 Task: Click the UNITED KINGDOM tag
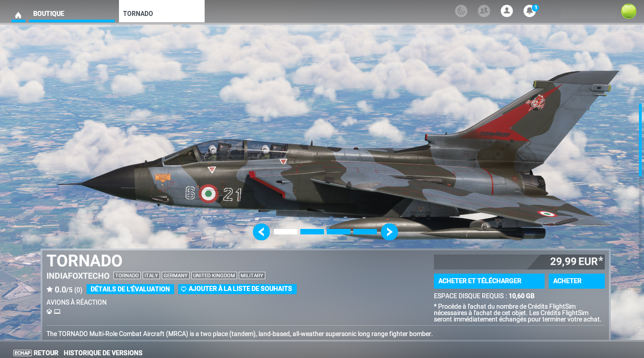214,275
